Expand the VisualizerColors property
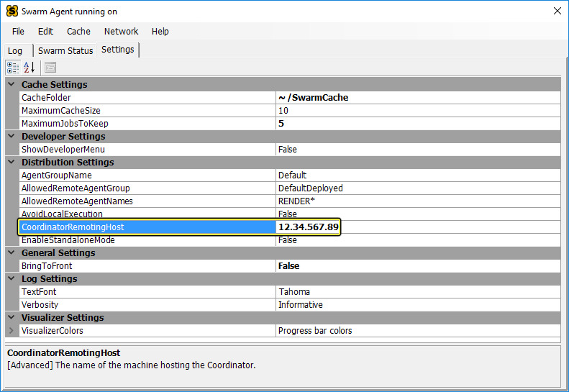This screenshot has height=392, width=569. (12, 331)
